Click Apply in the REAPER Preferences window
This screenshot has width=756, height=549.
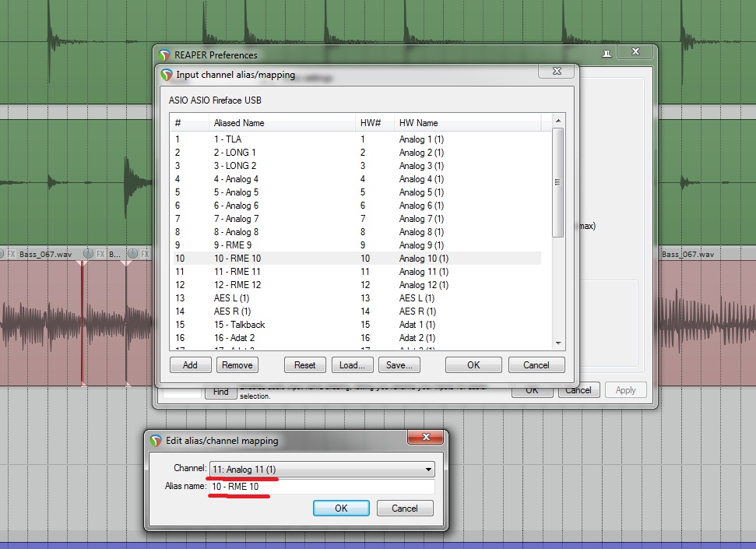[625, 390]
